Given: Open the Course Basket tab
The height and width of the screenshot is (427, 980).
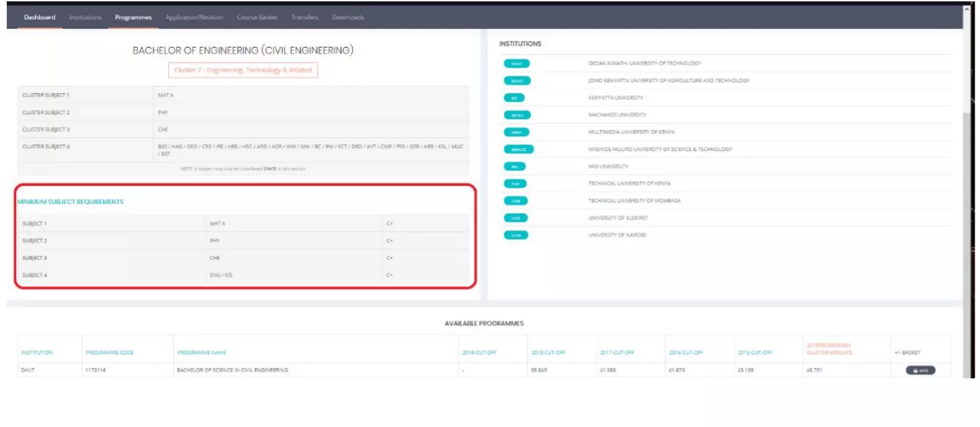Looking at the screenshot, I should click(x=257, y=17).
